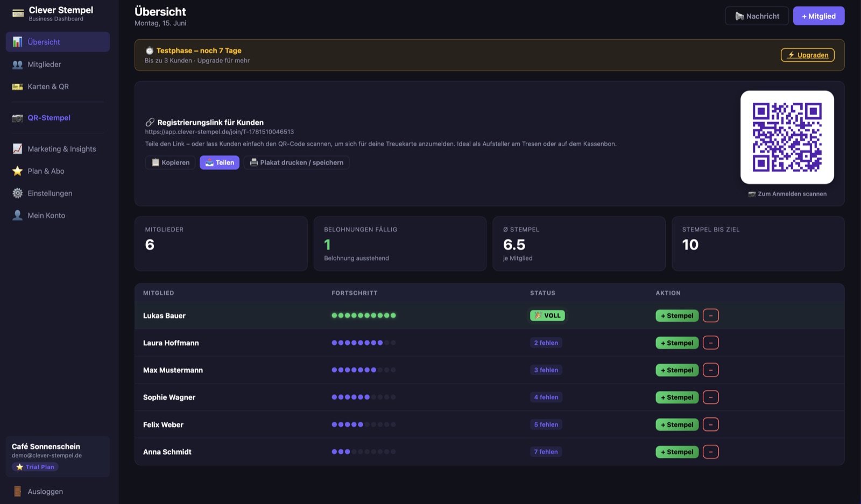Screen dimensions: 861x504
Task: Click the star icon beside Plan & Abo
Action: point(18,171)
